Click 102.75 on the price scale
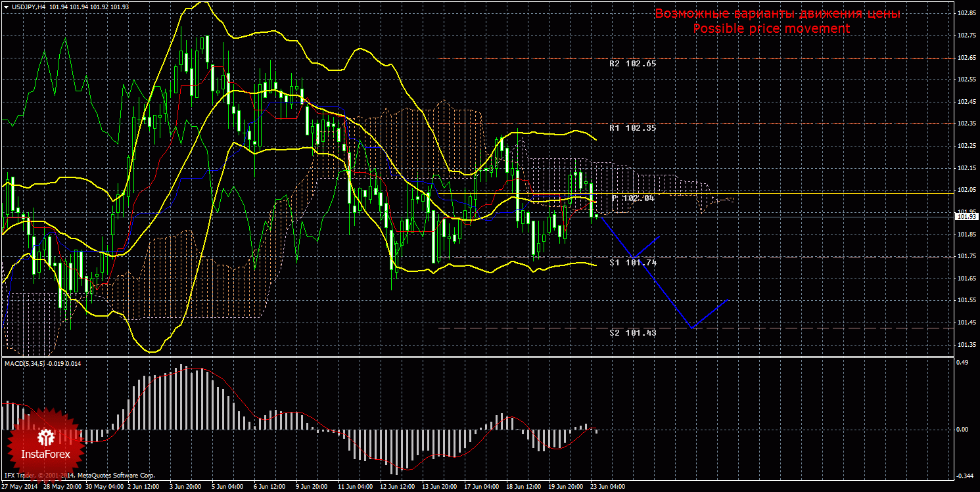980x492 pixels. click(966, 35)
